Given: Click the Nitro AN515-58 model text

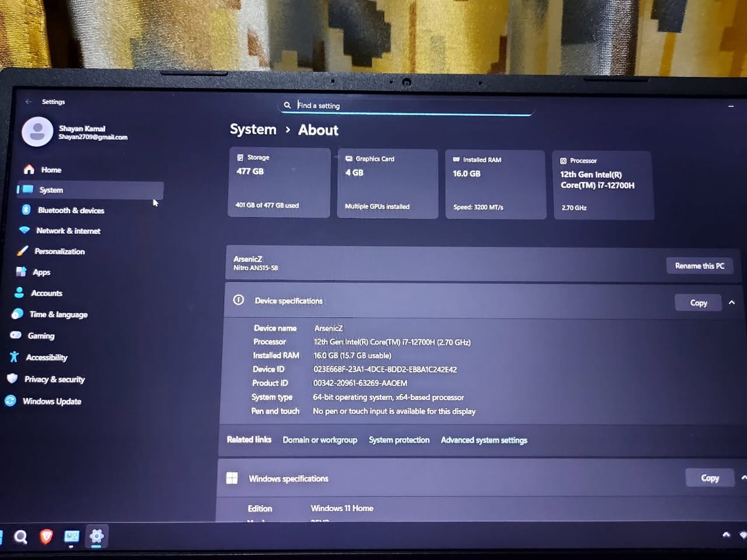Looking at the screenshot, I should click(256, 268).
